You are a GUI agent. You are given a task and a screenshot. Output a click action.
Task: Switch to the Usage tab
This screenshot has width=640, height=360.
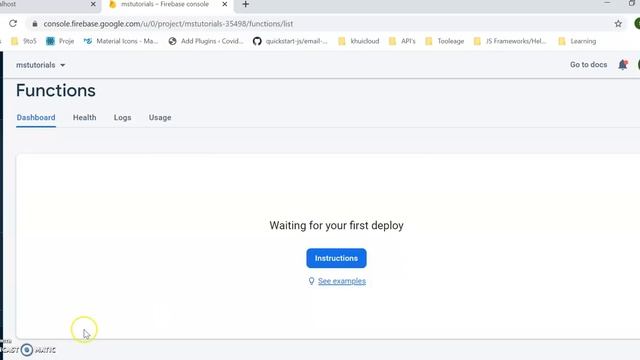(160, 118)
